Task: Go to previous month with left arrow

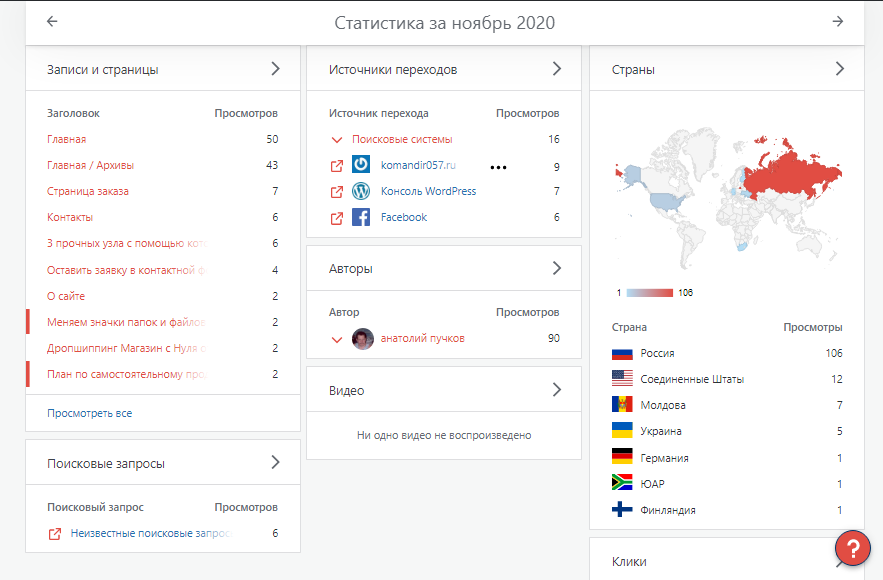Action: point(52,21)
